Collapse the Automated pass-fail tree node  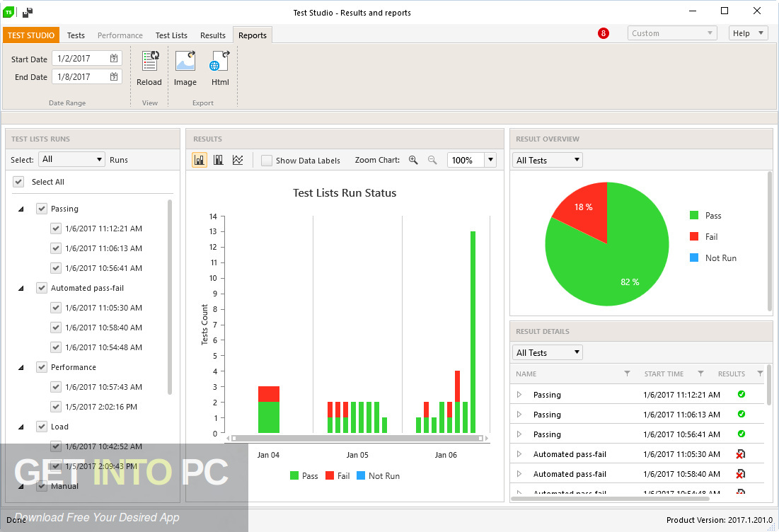(21, 289)
